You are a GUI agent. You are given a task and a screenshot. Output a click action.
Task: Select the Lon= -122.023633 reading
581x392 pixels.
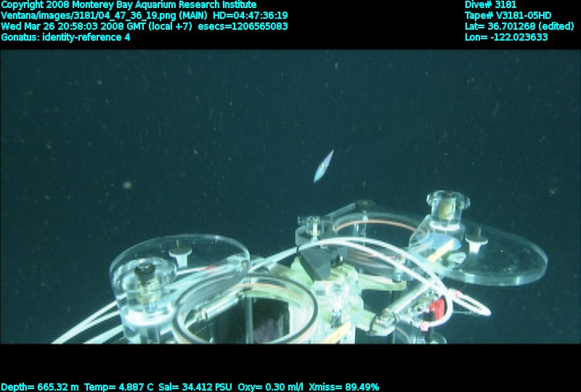(x=506, y=37)
